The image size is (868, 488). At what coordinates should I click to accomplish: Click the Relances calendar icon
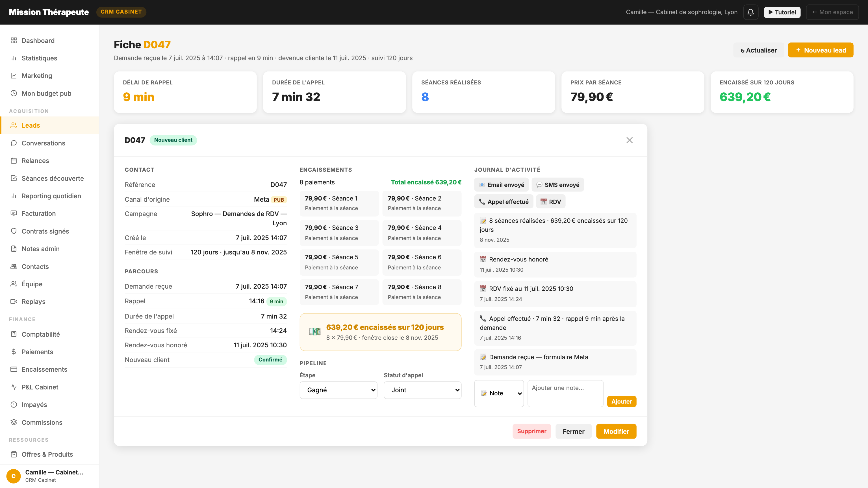(14, 161)
